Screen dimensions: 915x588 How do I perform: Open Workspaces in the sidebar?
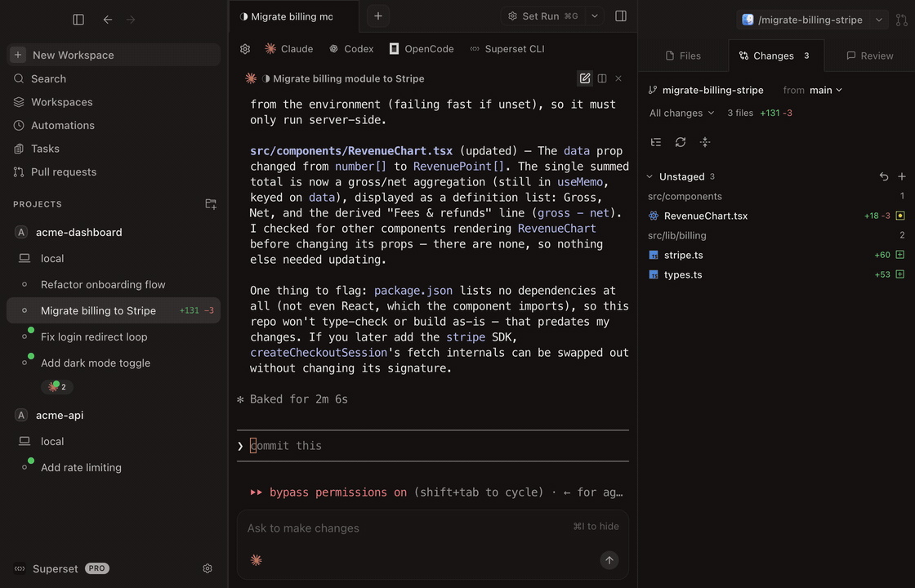pos(114,102)
